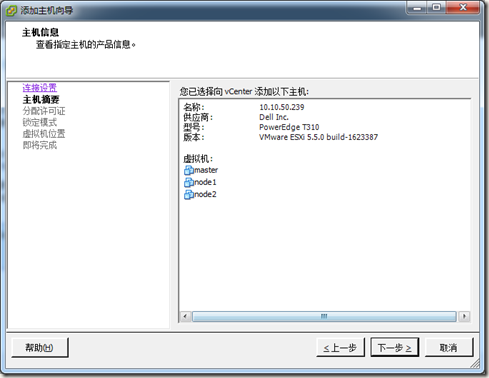The width and height of the screenshot is (489, 378).
Task: Close the 添加主机向导 window
Action: click(x=463, y=8)
